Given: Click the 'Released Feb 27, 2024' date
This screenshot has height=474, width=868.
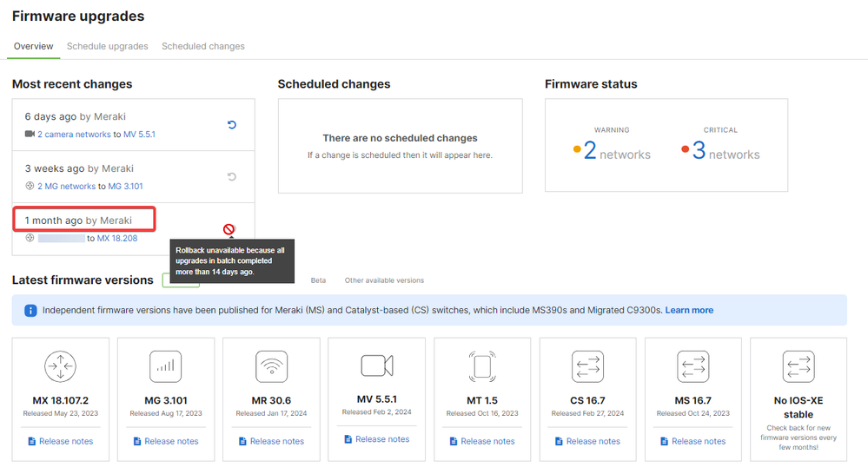Looking at the screenshot, I should coord(587,413).
